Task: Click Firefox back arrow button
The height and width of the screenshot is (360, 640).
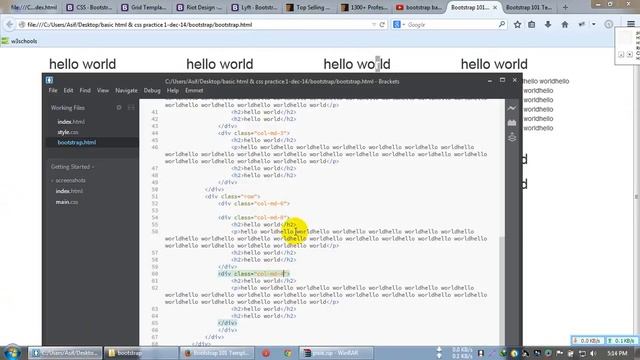Action: (9, 24)
